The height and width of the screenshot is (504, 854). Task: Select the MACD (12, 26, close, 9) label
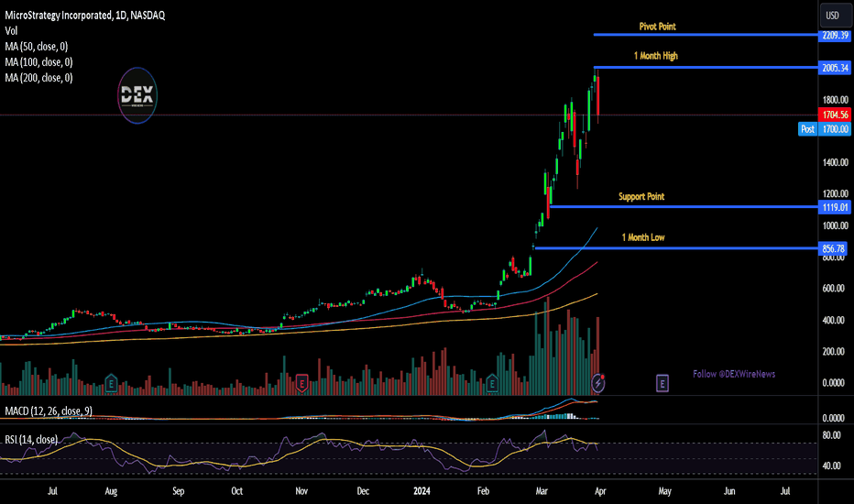pos(49,411)
